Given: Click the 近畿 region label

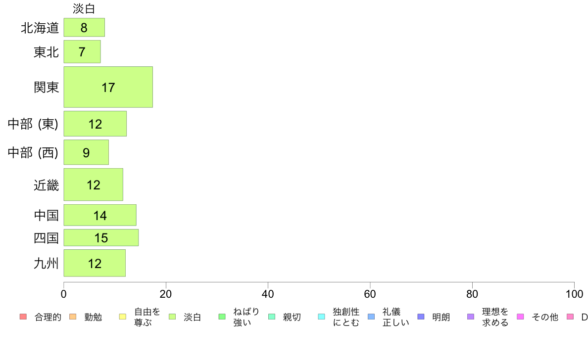Looking at the screenshot, I should pos(46,185).
